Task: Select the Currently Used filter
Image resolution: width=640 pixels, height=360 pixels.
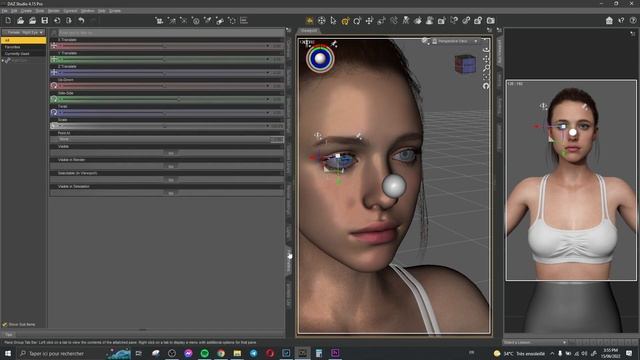Action: [24, 53]
